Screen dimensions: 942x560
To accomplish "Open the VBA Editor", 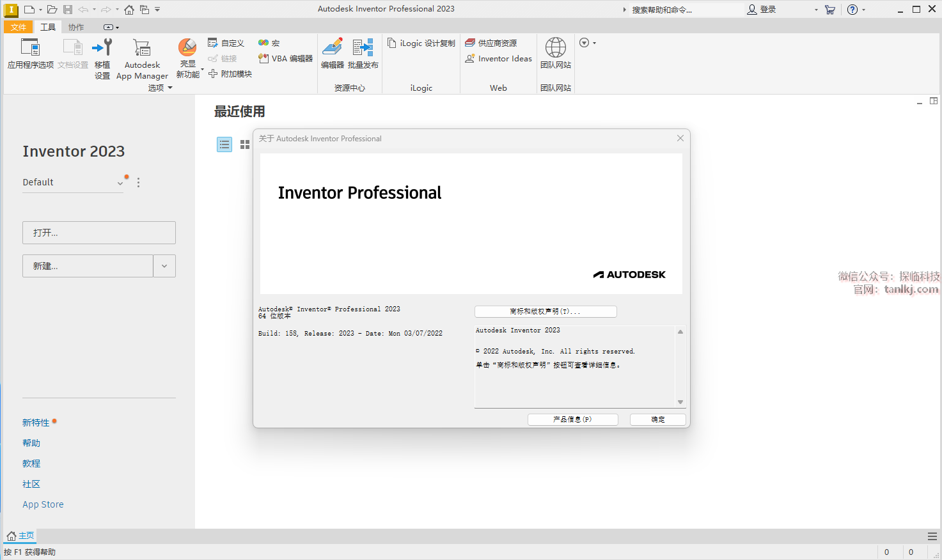I will [x=286, y=58].
